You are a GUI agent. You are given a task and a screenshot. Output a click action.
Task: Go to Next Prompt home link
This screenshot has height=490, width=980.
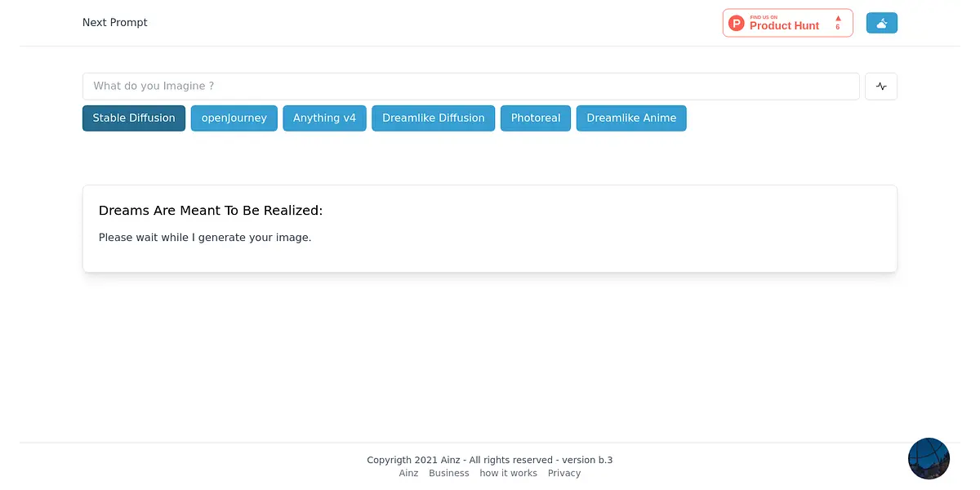click(115, 23)
